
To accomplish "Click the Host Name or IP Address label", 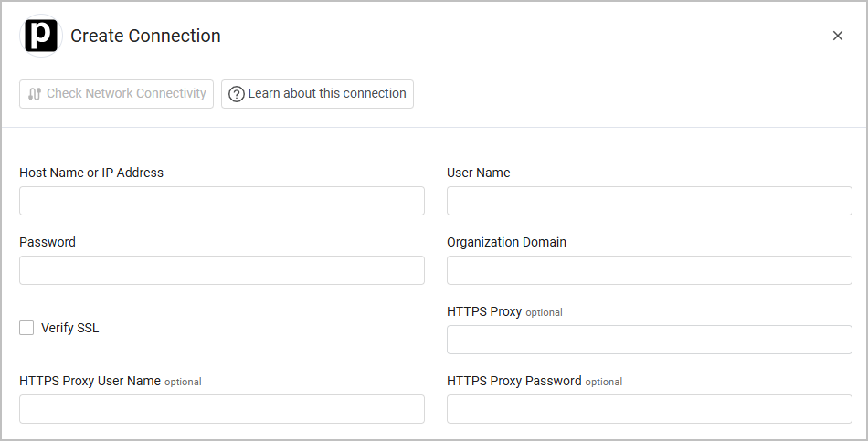I will tap(91, 173).
